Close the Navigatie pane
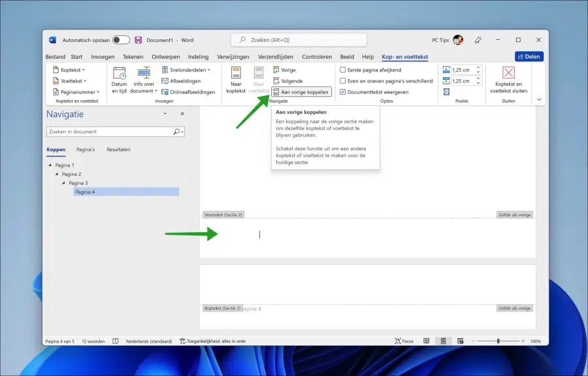The width and height of the screenshot is (588, 376). pos(182,114)
